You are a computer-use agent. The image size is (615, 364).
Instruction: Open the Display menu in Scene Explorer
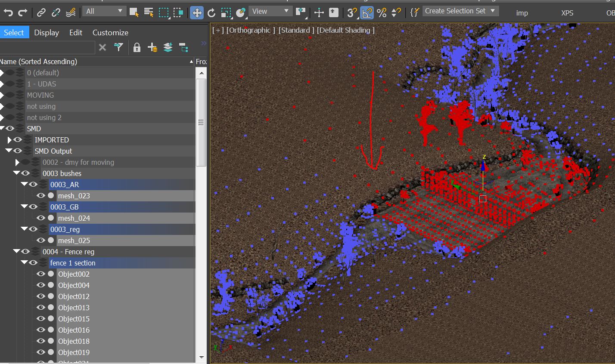(47, 33)
